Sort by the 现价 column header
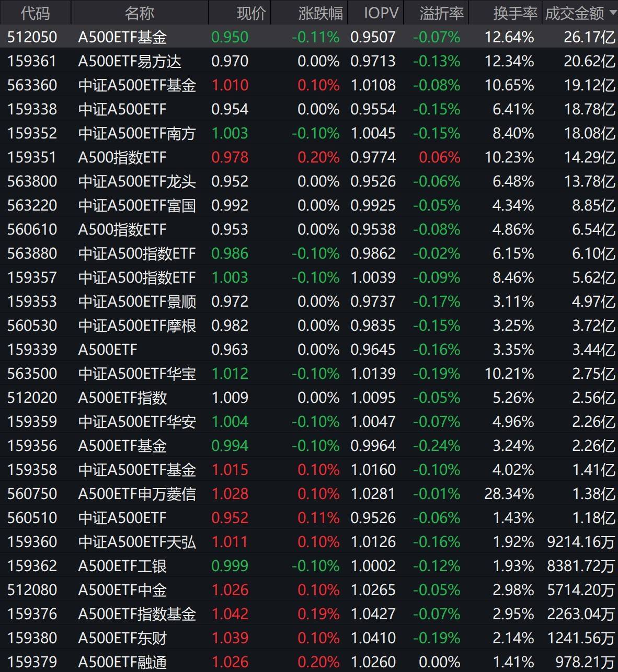 coord(251,13)
